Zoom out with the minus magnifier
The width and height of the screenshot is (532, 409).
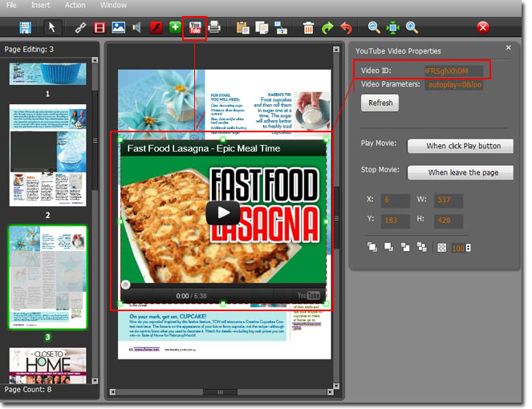374,28
